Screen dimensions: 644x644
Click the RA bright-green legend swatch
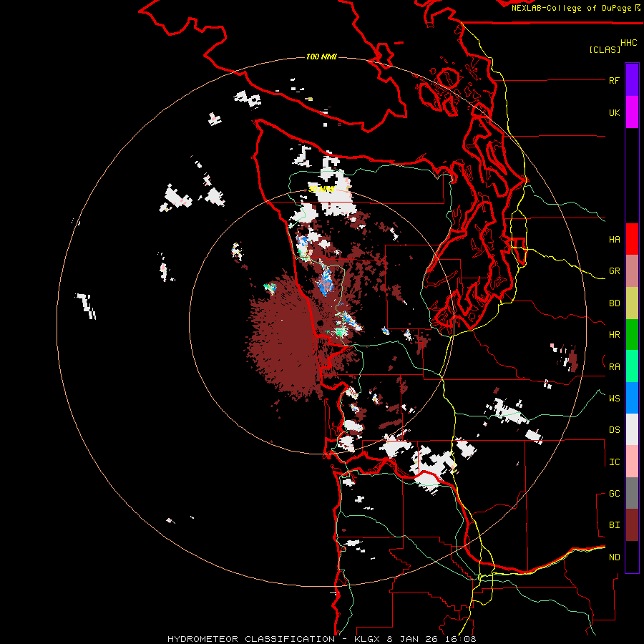[632, 366]
